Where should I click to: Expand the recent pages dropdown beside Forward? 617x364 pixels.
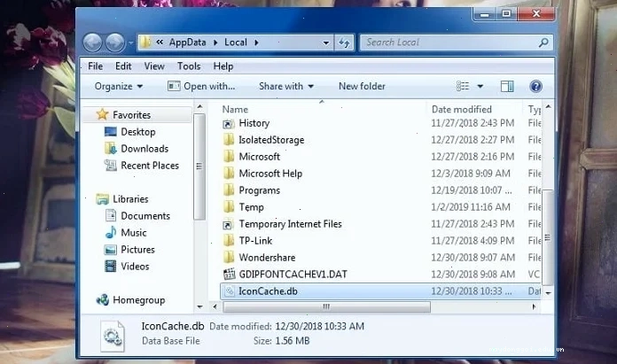click(x=130, y=43)
